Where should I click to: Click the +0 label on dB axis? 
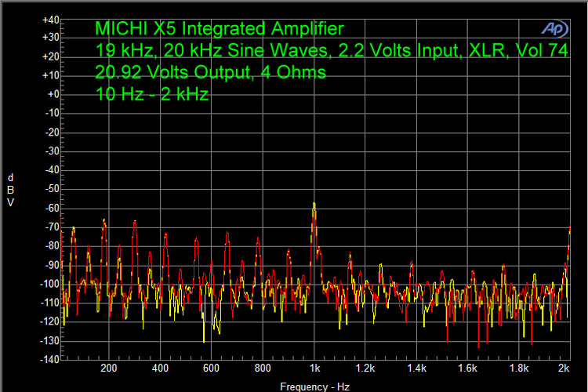point(53,94)
